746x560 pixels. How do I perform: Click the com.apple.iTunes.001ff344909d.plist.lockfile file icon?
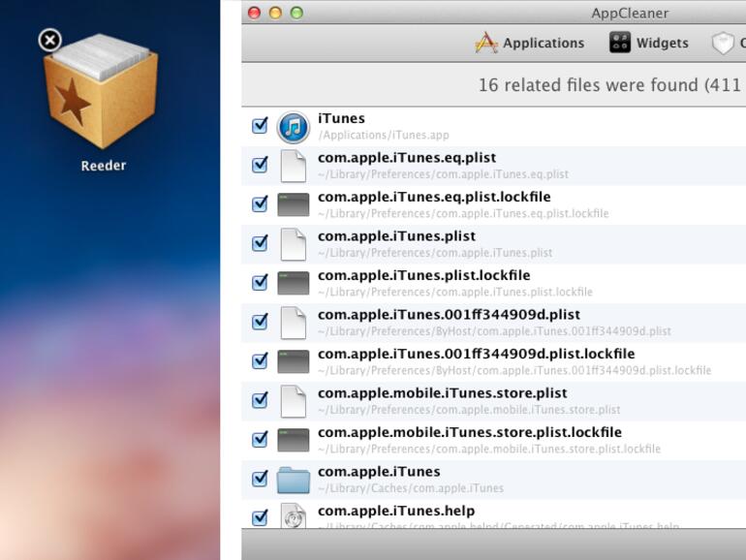click(x=293, y=361)
